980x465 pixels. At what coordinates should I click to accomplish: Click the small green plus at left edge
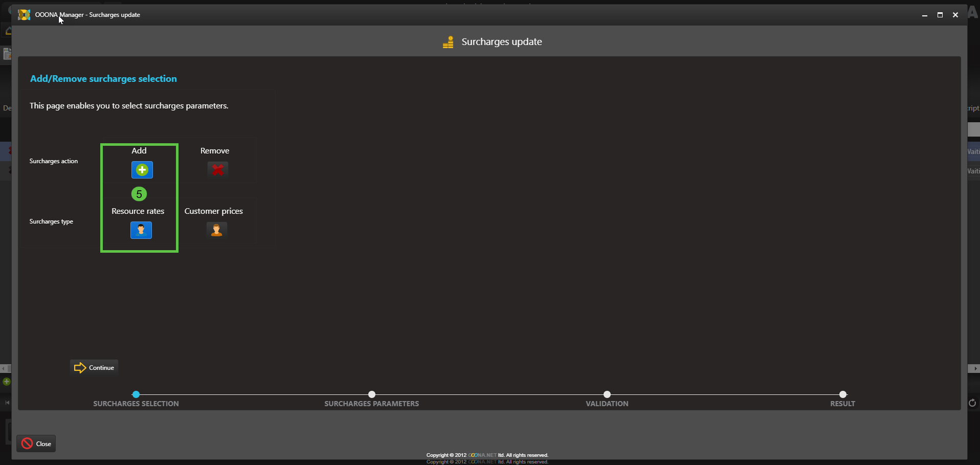6,382
